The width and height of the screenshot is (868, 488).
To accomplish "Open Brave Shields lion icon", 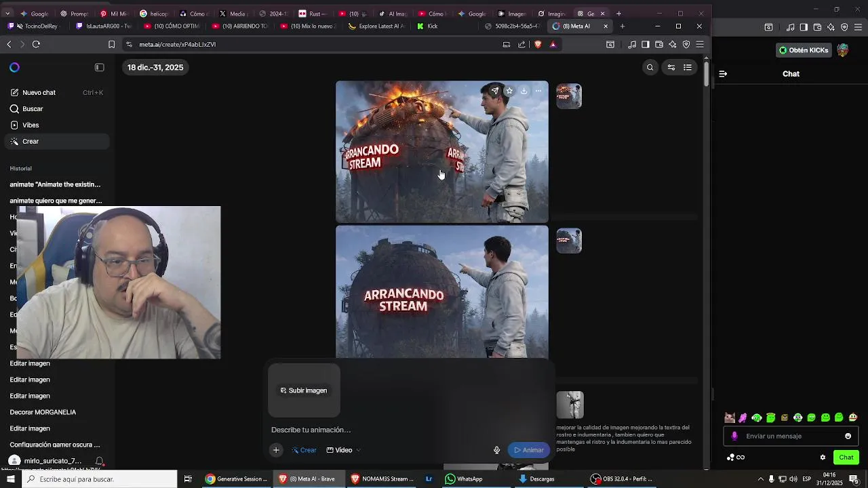I will (538, 44).
